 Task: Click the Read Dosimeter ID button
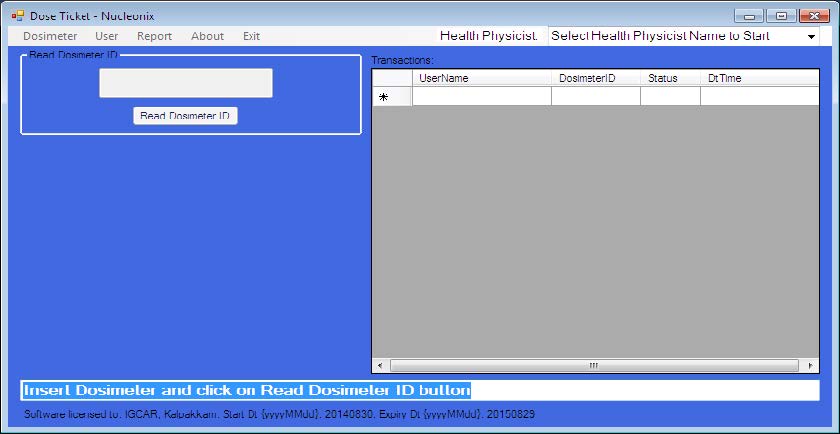185,116
